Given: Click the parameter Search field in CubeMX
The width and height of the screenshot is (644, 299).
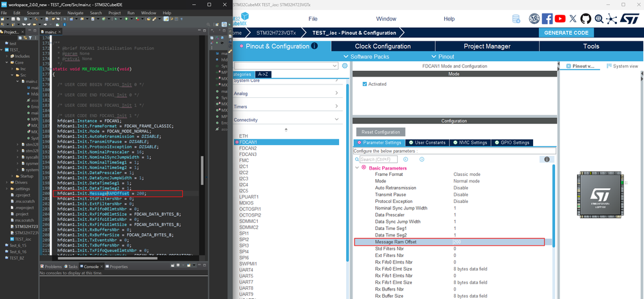Looking at the screenshot, I should pos(378,159).
